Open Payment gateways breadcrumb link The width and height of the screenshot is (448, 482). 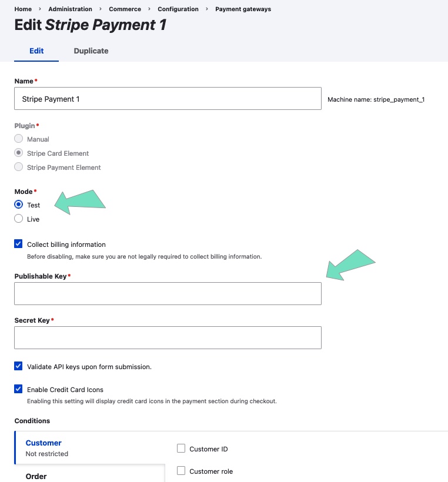point(243,9)
